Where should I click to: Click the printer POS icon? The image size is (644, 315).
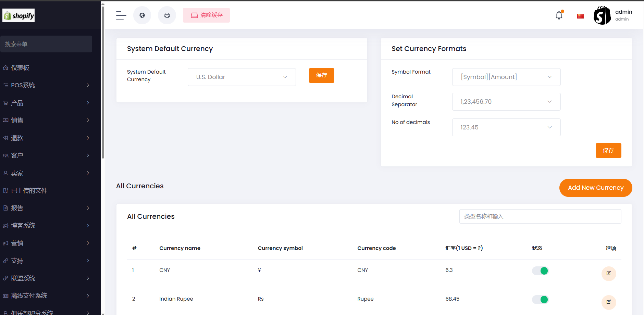167,15
